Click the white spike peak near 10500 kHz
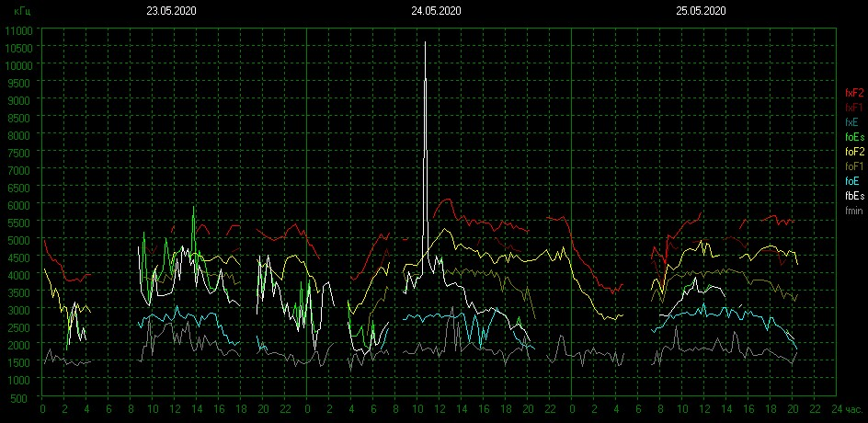This screenshot has height=423, width=868. click(x=425, y=43)
